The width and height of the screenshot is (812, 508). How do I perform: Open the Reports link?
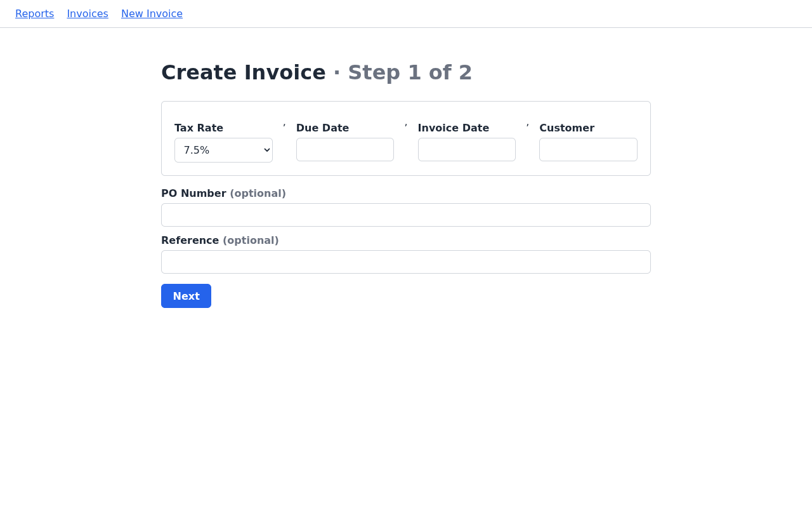click(34, 13)
